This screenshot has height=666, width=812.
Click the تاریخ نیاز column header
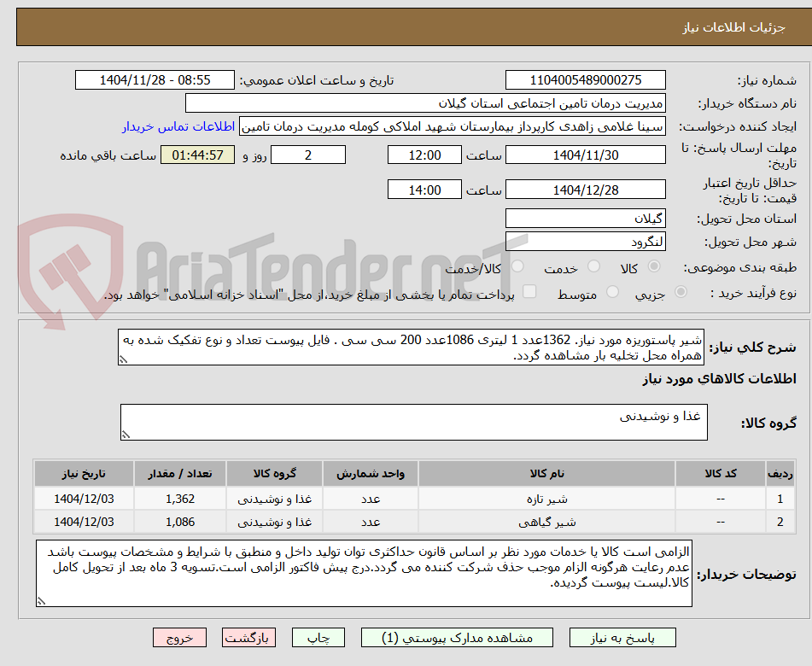pyautogui.click(x=84, y=473)
